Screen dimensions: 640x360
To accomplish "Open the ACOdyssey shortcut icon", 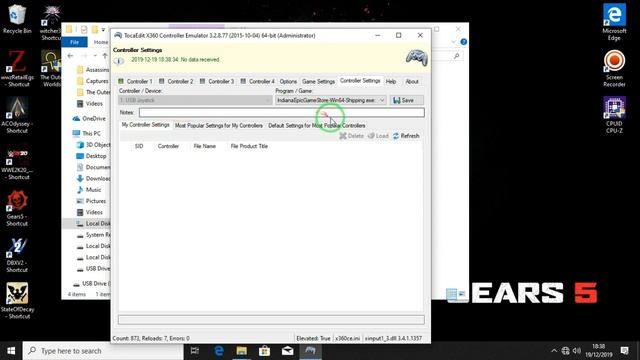I will click(x=17, y=115).
